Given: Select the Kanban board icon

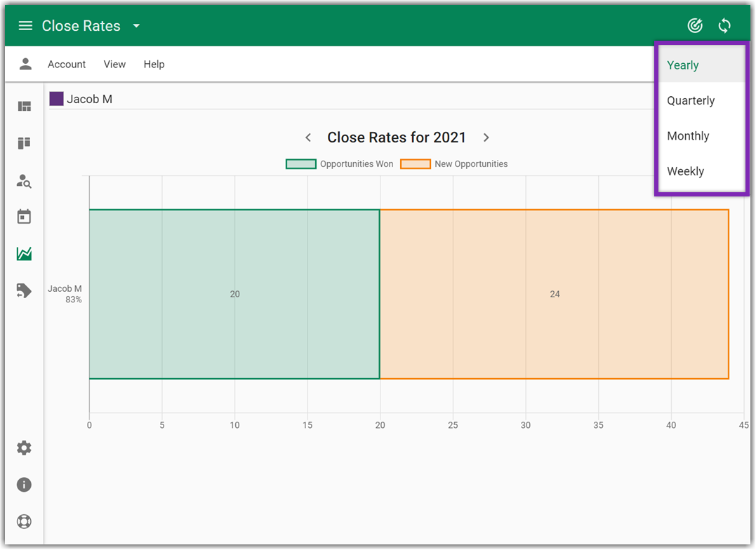Looking at the screenshot, I should tap(24, 143).
